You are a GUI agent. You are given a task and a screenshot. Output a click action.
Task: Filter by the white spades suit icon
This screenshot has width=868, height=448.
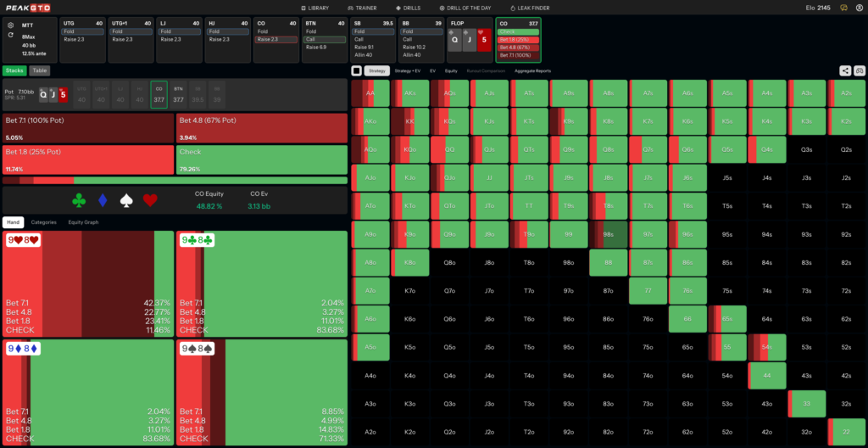(127, 200)
